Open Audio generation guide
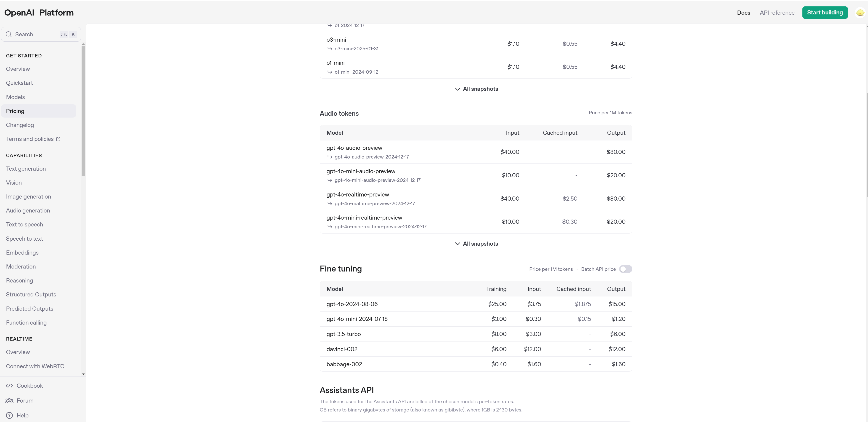This screenshot has height=422, width=868. [x=28, y=210]
